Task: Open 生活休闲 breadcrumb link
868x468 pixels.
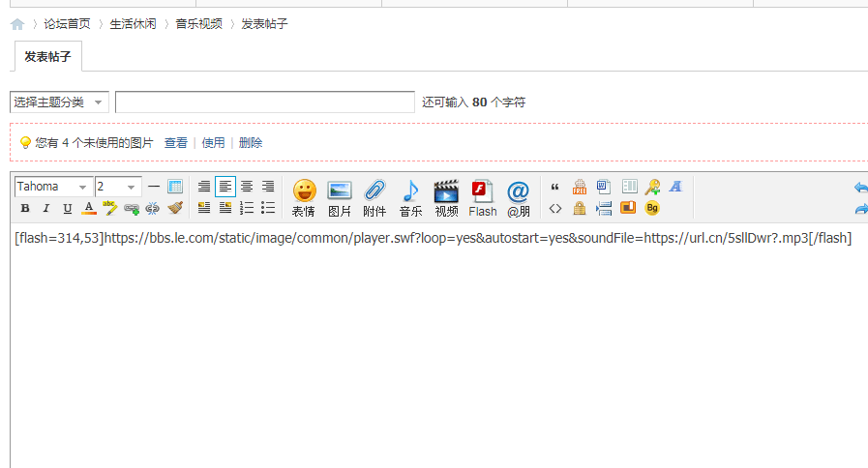Action: [133, 24]
